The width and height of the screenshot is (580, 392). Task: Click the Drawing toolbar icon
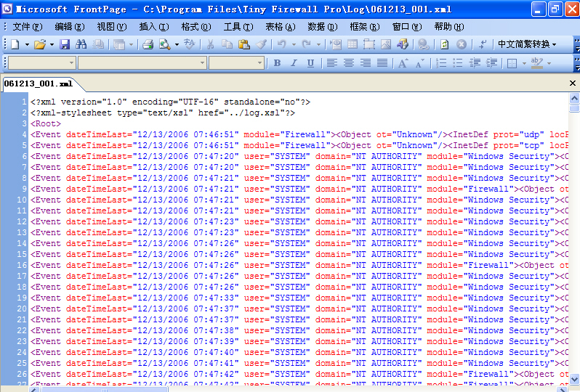(403, 45)
